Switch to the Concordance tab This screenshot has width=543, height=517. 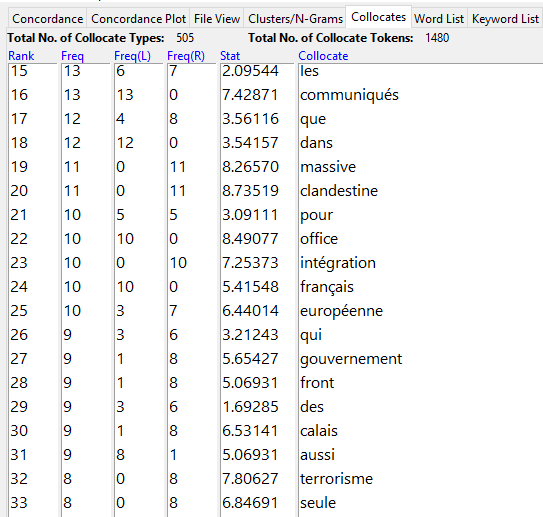47,19
